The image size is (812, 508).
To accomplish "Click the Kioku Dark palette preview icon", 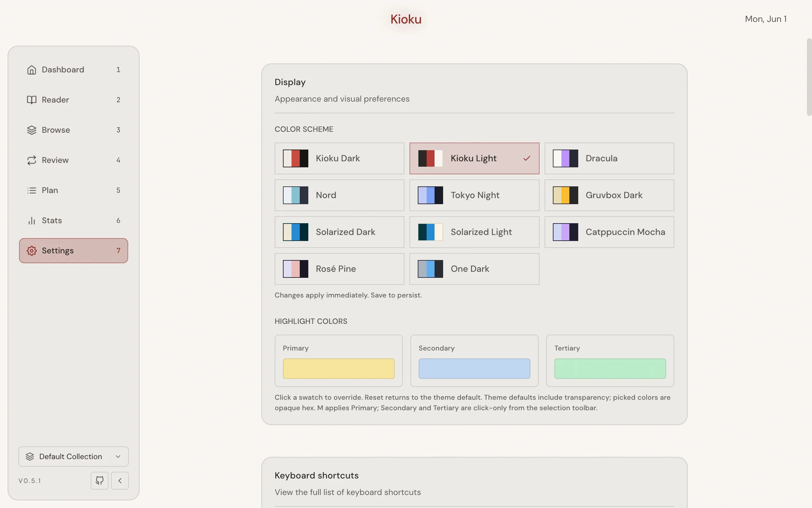I will pyautogui.click(x=295, y=158).
